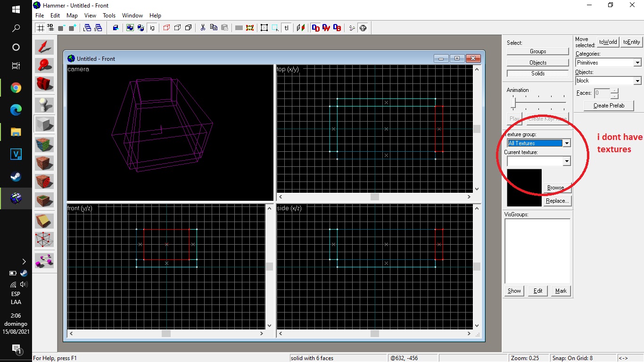Image resolution: width=644 pixels, height=362 pixels.
Task: Select the Vertex manipulation tool
Action: pyautogui.click(x=44, y=239)
